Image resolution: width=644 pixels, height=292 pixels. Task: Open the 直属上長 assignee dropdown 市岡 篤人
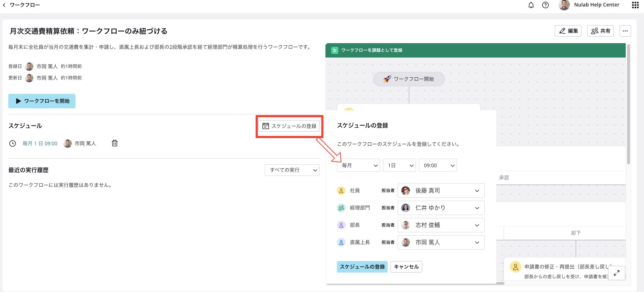441,242
